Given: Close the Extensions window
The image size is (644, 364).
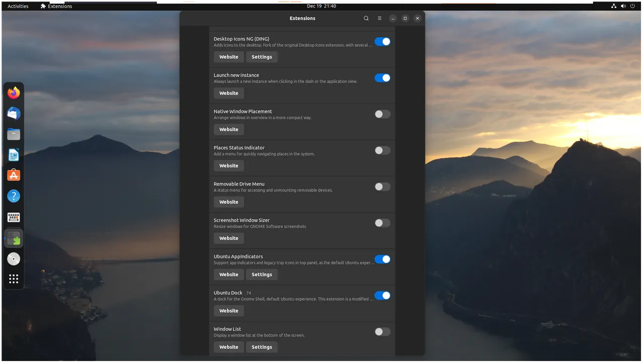Looking at the screenshot, I should coord(418,18).
